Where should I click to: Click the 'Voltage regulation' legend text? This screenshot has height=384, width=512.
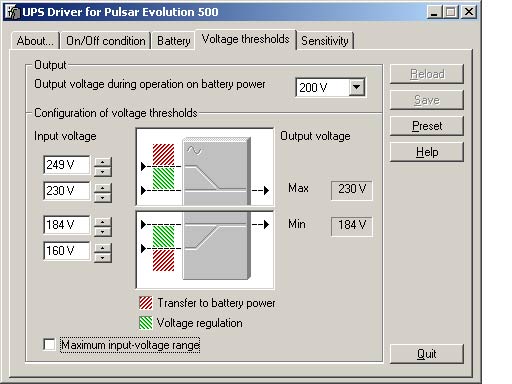[x=199, y=323]
